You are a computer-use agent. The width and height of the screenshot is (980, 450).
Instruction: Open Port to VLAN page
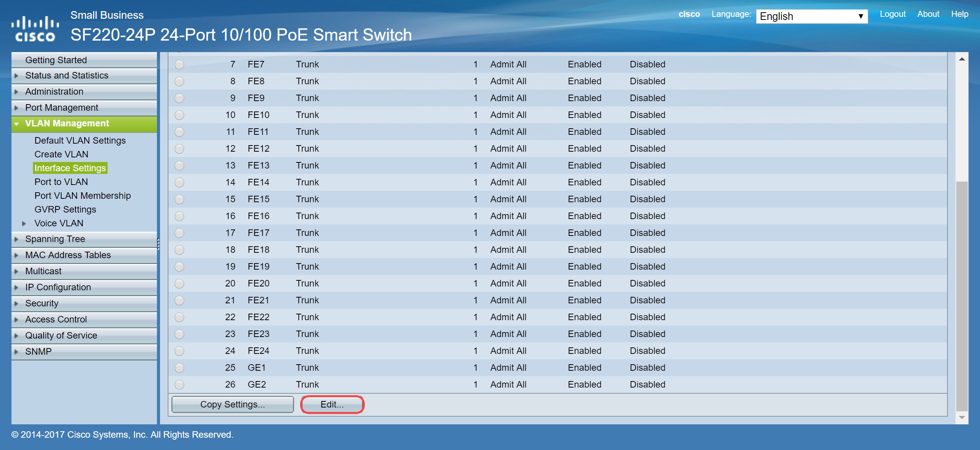(x=61, y=182)
